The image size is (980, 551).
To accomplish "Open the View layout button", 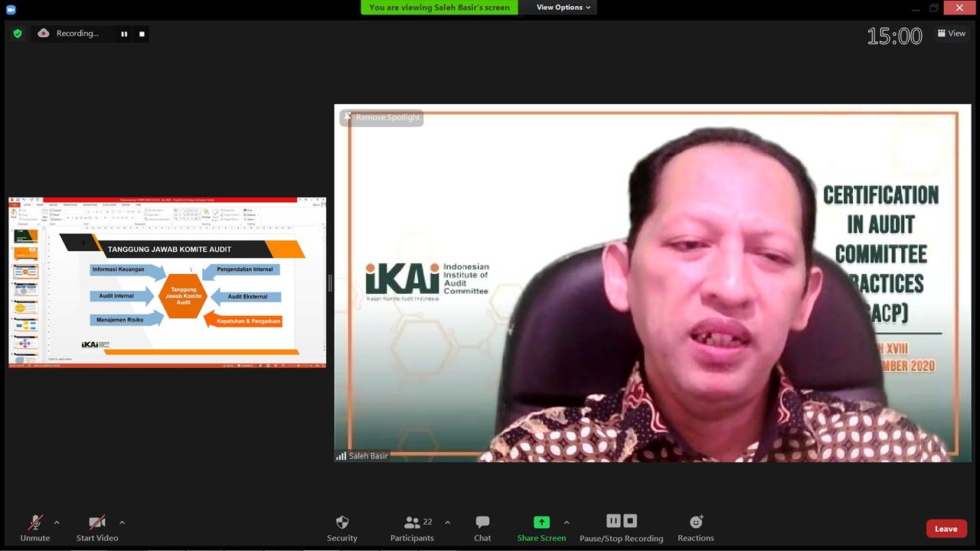I will click(952, 34).
